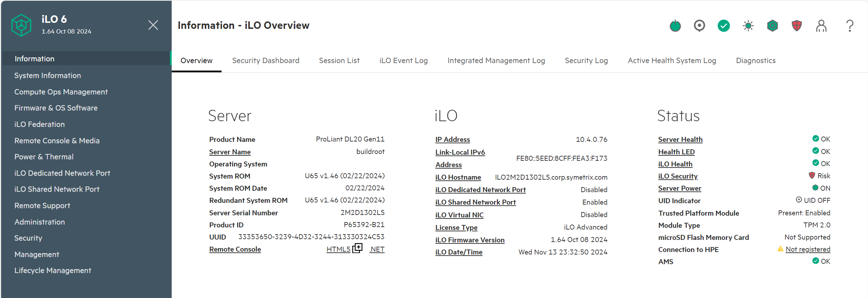This screenshot has width=868, height=298.
Task: Open the Diagnostics tab
Action: click(x=756, y=61)
